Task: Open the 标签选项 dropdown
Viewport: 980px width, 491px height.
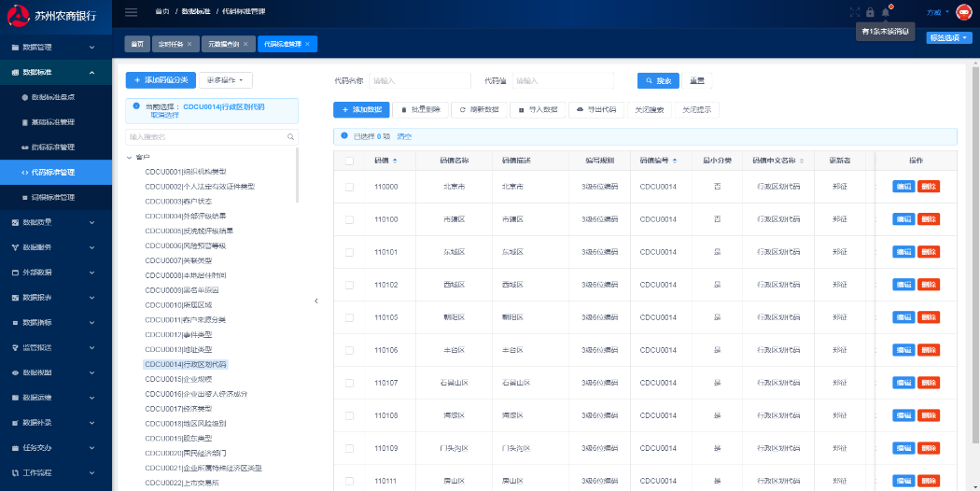Action: coord(949,37)
